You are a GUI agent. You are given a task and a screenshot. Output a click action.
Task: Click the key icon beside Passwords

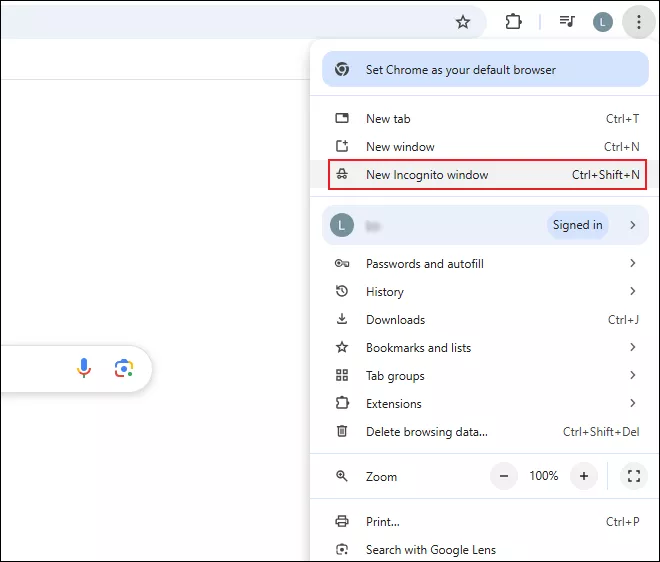[342, 264]
